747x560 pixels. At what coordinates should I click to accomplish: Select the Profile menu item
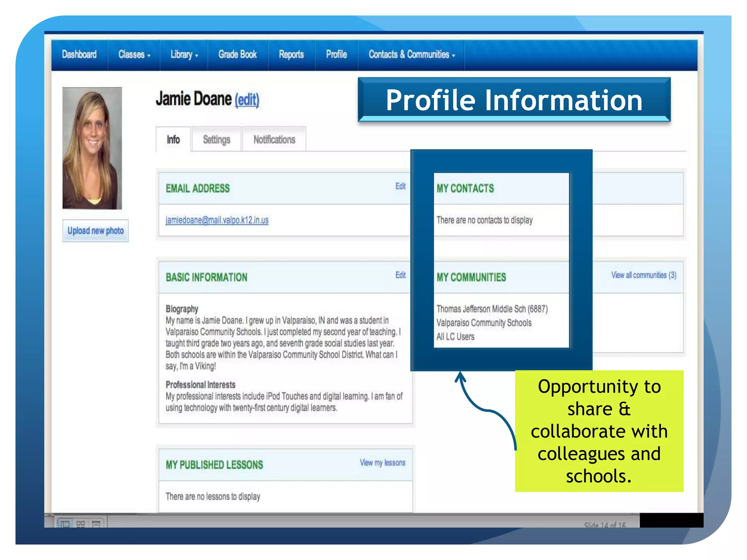tap(336, 55)
